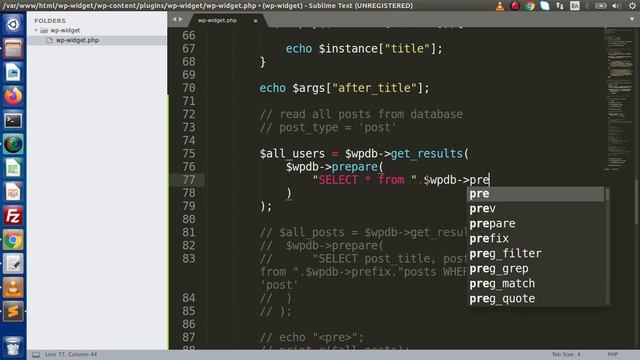Open the Ubuntu Dash search launcher
The width and height of the screenshot is (640, 360).
point(13,24)
